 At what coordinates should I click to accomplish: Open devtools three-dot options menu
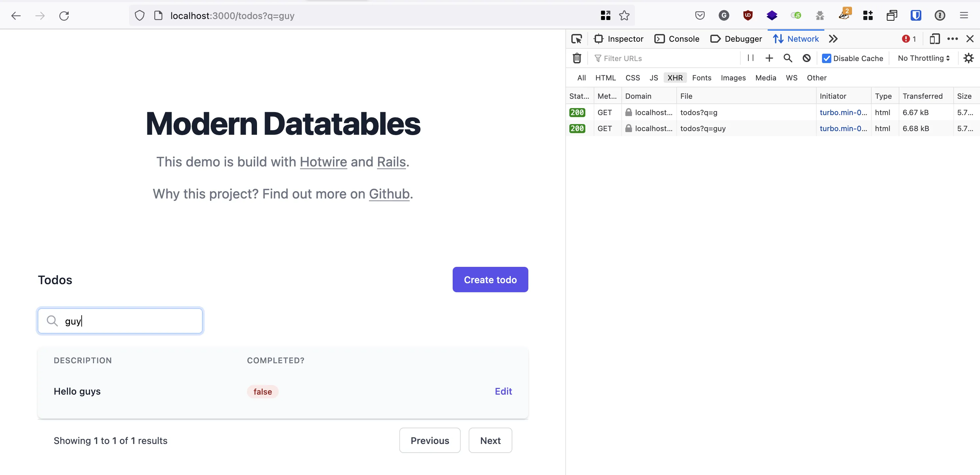pyautogui.click(x=952, y=39)
